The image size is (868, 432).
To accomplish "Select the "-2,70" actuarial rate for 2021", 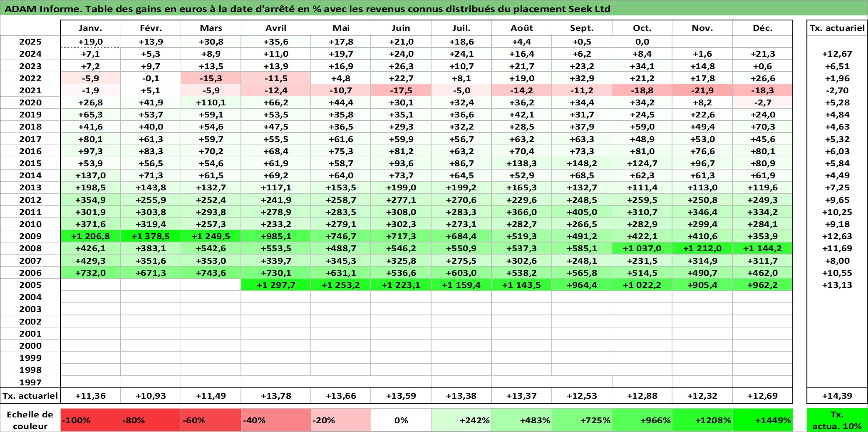I will click(837, 90).
